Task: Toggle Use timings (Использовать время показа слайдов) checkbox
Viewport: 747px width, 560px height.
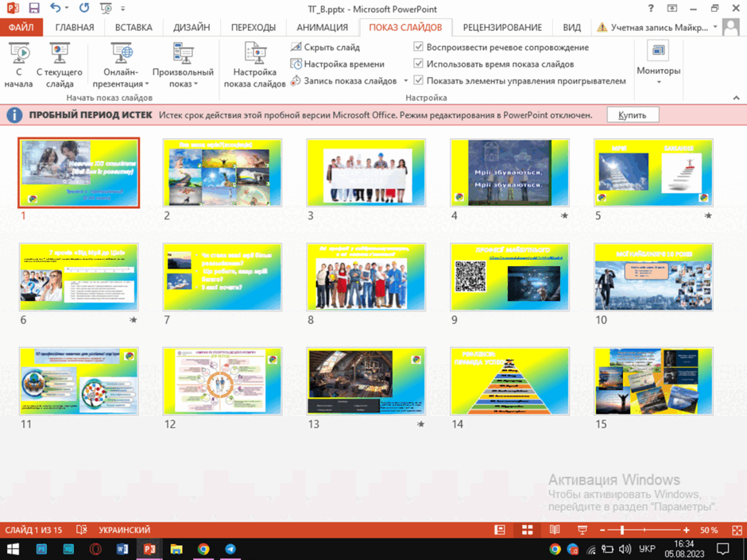Action: tap(418, 64)
